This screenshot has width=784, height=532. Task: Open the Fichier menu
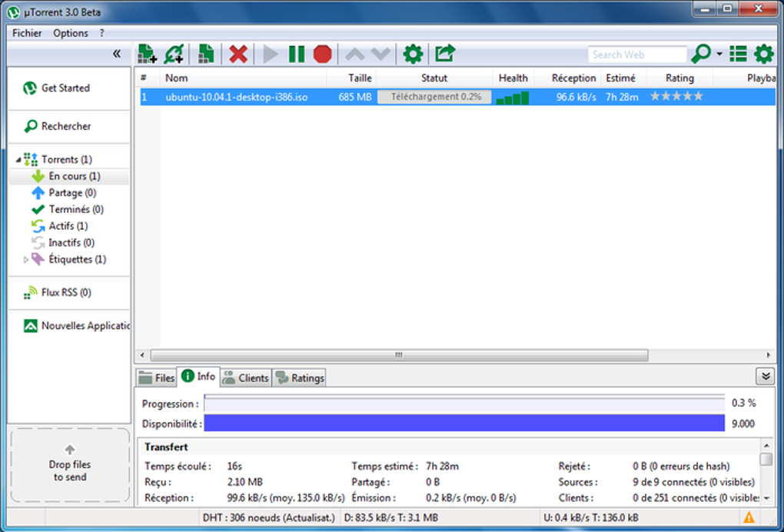[27, 33]
